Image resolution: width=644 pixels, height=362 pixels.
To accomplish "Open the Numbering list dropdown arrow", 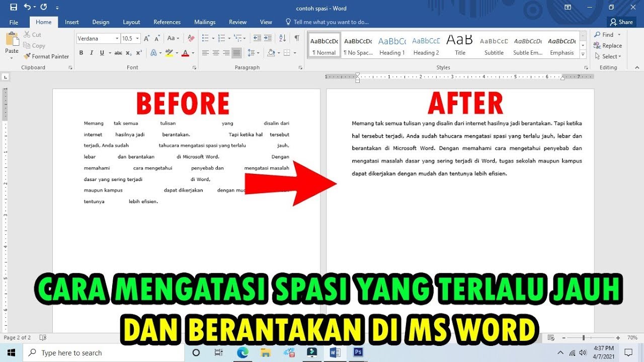I will [229, 38].
